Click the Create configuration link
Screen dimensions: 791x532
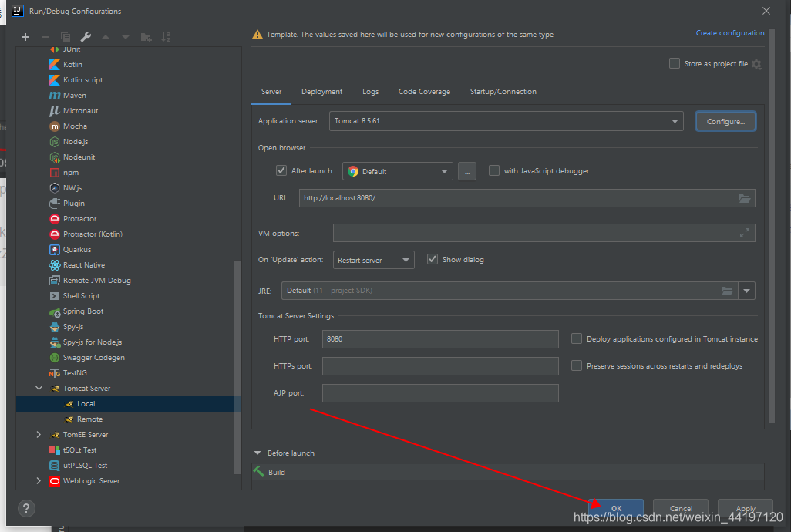click(x=730, y=33)
